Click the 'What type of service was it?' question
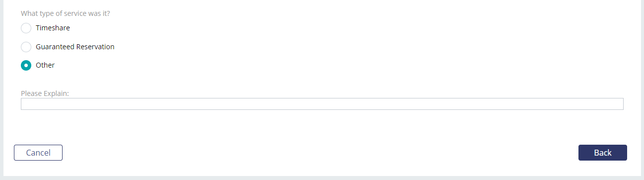This screenshot has width=644, height=180. 66,13
